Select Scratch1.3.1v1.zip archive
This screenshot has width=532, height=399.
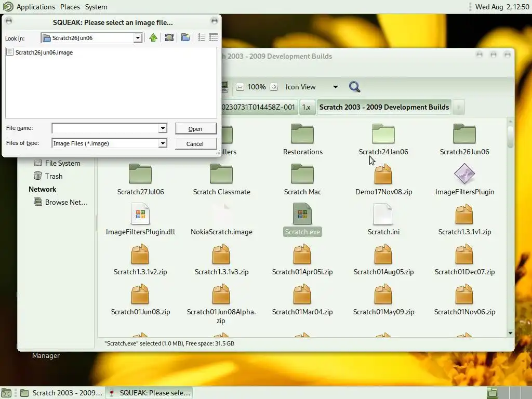click(464, 219)
